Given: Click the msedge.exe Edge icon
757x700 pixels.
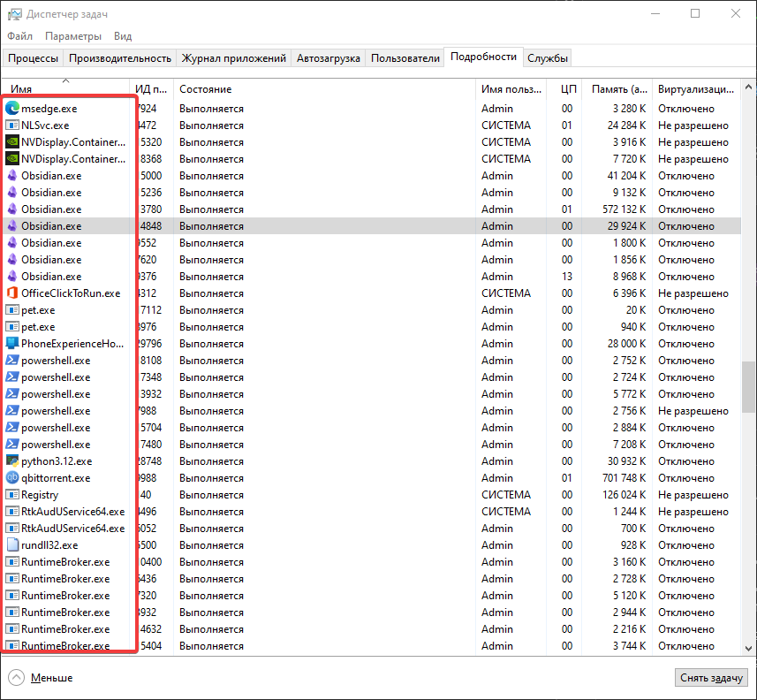Looking at the screenshot, I should coord(12,108).
